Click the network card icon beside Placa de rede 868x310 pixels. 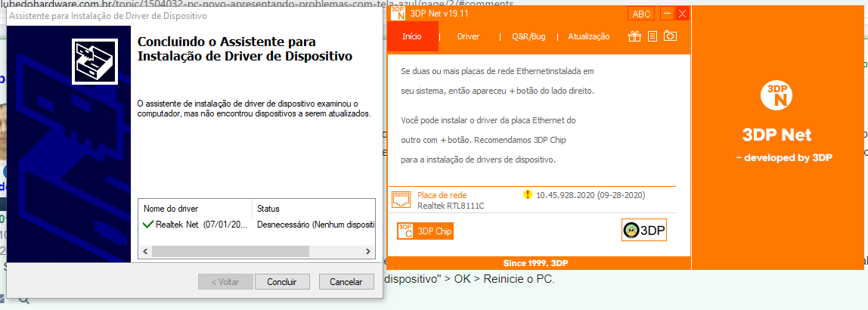pos(401,200)
